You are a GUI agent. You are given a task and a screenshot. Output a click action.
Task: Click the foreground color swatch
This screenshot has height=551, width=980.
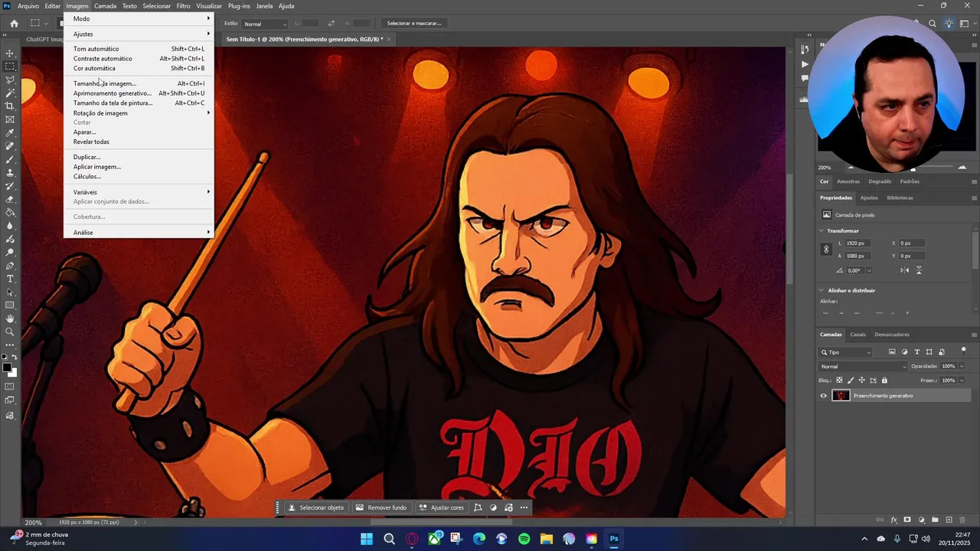coord(7,367)
